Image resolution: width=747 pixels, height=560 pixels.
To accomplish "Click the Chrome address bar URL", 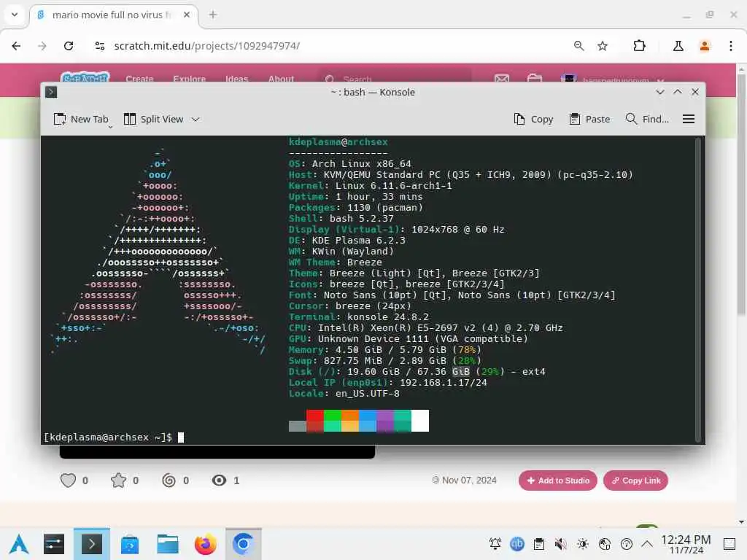I will [206, 46].
